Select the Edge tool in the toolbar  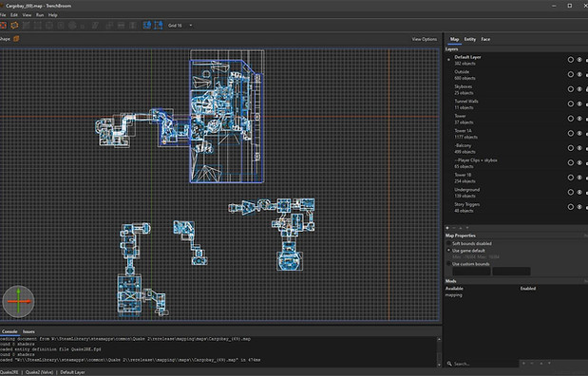point(49,25)
